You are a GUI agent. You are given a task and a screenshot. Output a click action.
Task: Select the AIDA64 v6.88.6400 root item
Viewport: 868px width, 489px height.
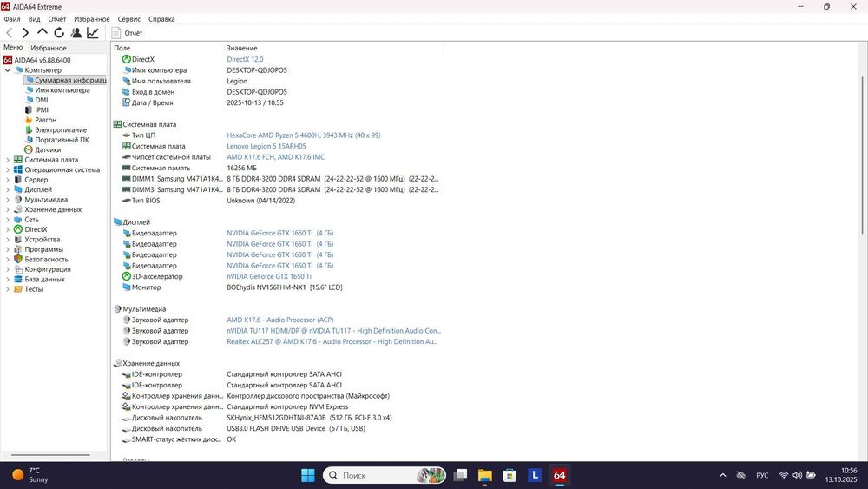37,60
